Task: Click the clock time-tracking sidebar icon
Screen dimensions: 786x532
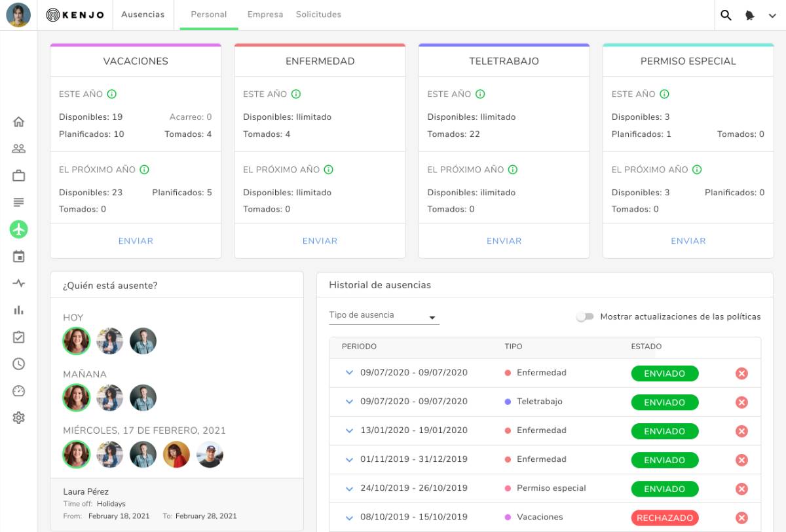Action: 18,364
